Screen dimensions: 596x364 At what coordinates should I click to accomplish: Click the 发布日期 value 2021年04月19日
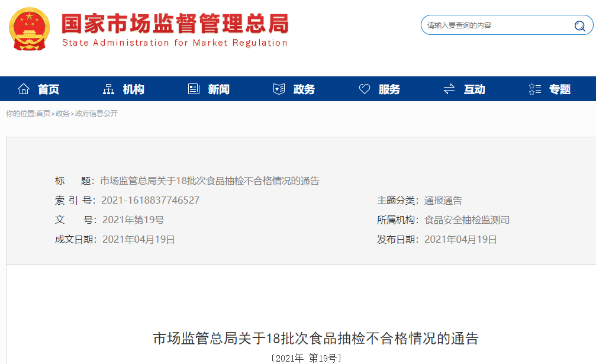coord(460,239)
